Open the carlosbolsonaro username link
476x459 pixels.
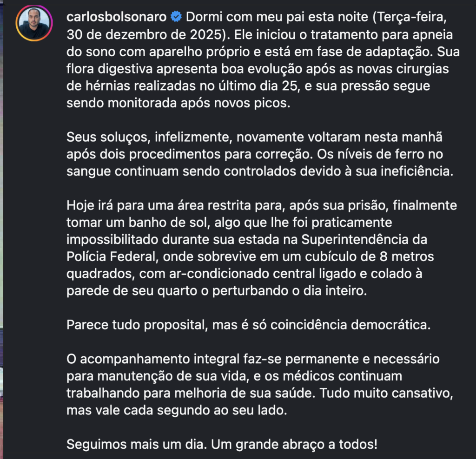coord(116,17)
